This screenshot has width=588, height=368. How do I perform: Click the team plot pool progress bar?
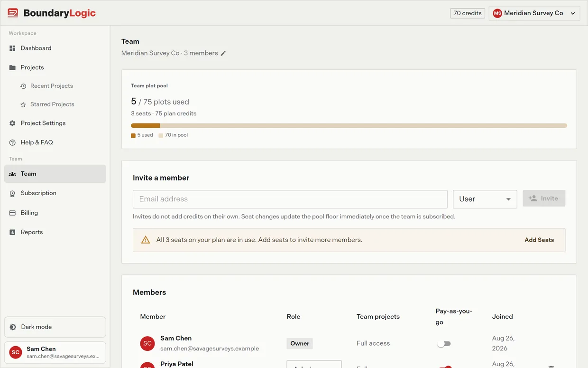tap(349, 126)
